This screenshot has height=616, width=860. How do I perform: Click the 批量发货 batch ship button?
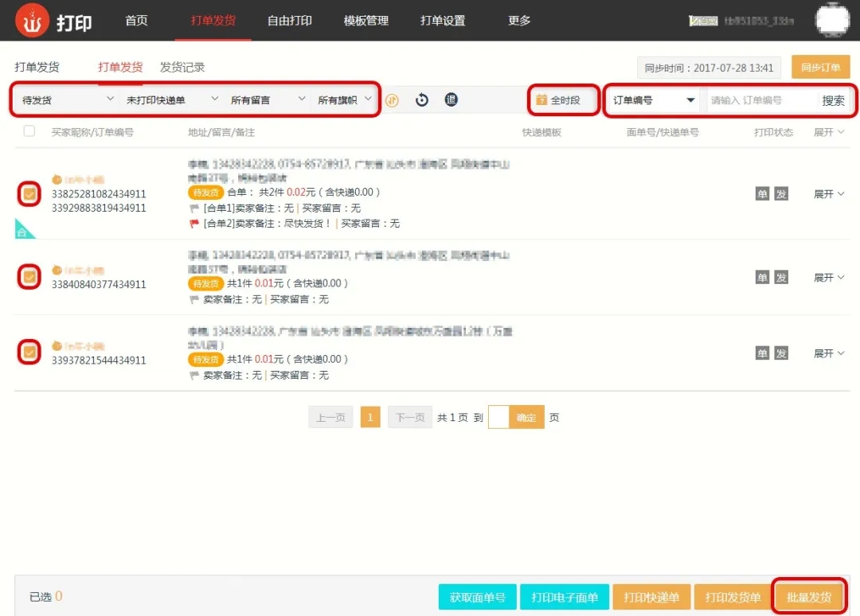point(808,597)
